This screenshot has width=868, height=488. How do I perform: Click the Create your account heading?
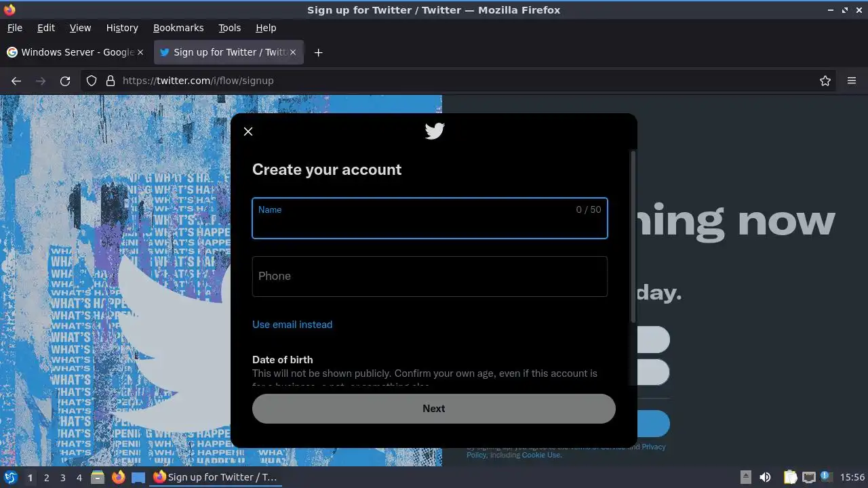tap(327, 169)
